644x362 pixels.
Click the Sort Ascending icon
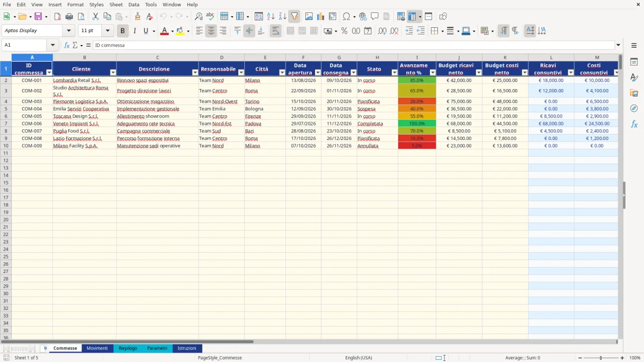tap(271, 17)
